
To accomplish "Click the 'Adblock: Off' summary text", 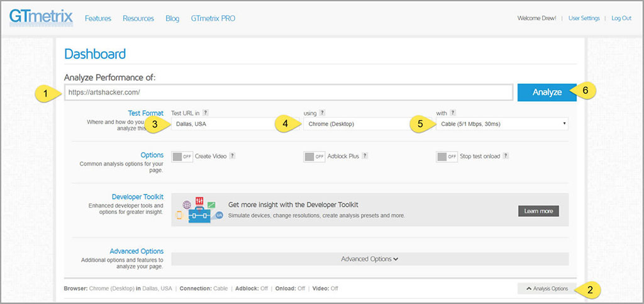I will [251, 289].
